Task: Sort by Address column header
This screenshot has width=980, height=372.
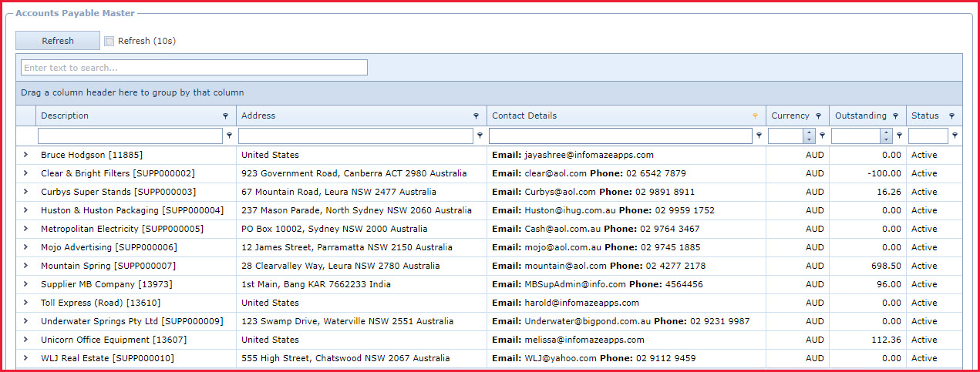Action: (x=362, y=116)
